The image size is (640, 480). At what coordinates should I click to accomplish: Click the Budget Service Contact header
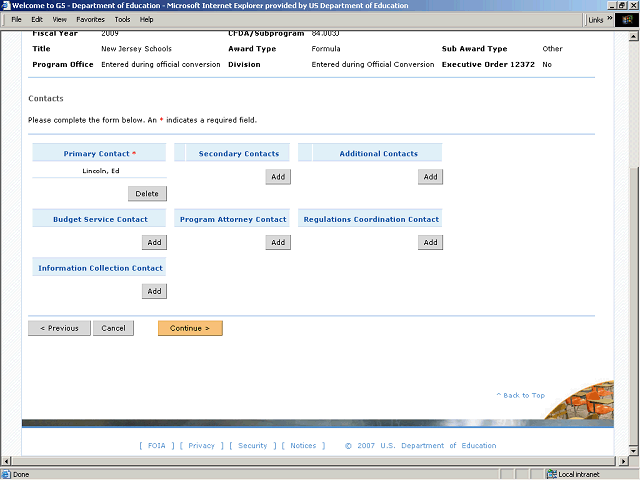click(100, 219)
